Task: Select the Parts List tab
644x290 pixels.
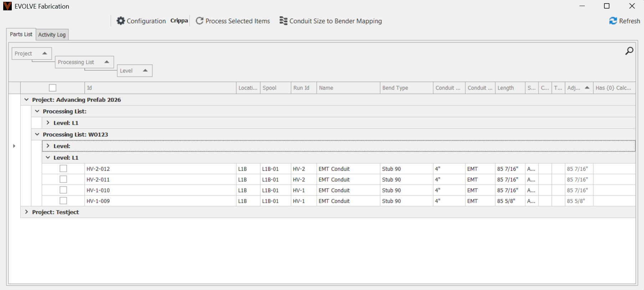Action: tap(21, 34)
